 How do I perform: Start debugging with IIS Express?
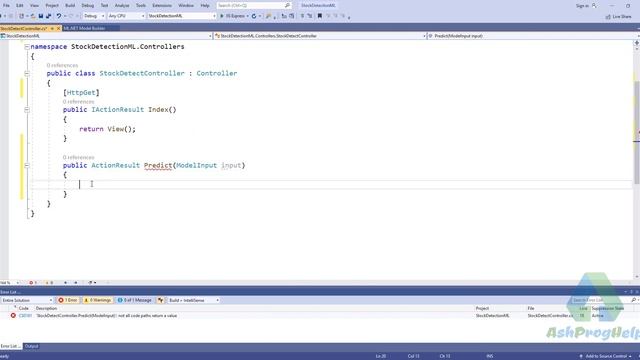click(233, 16)
